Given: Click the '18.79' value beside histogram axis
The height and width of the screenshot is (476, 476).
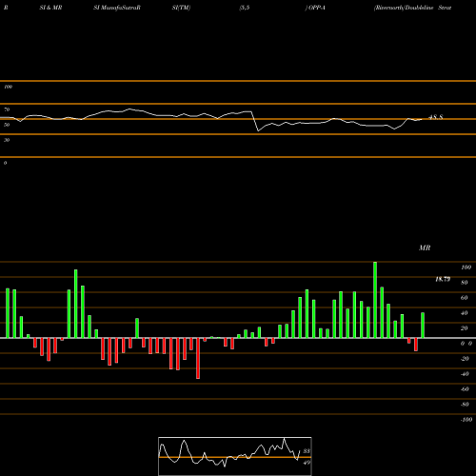Looking at the screenshot, I should click(443, 279).
